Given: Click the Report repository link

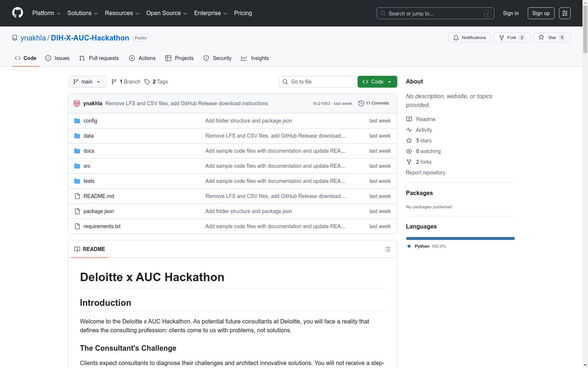Looking at the screenshot, I should click(x=426, y=173).
